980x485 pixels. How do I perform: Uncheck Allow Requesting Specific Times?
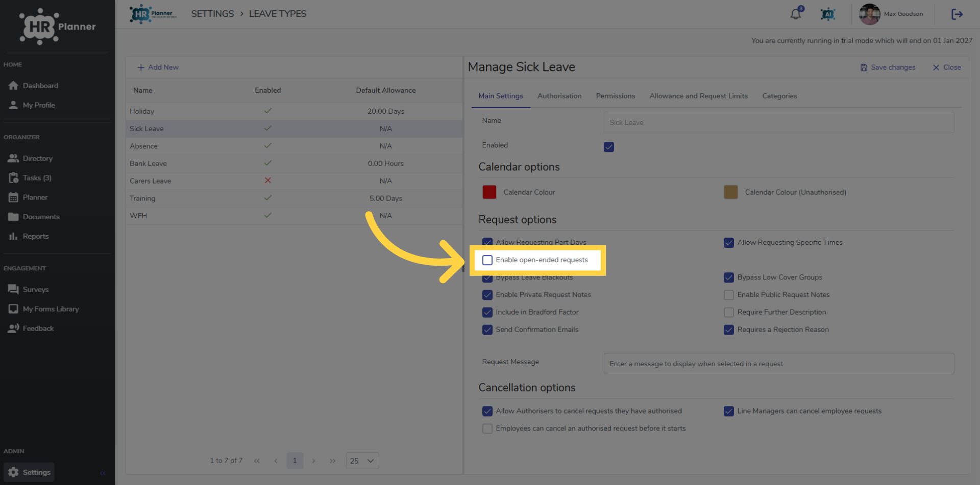click(729, 243)
